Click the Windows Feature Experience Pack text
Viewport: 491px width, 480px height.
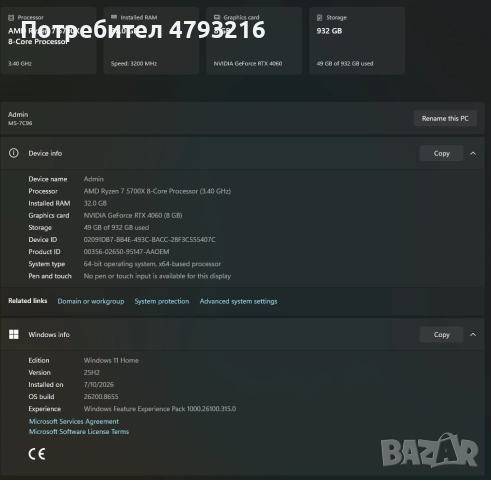pyautogui.click(x=160, y=409)
